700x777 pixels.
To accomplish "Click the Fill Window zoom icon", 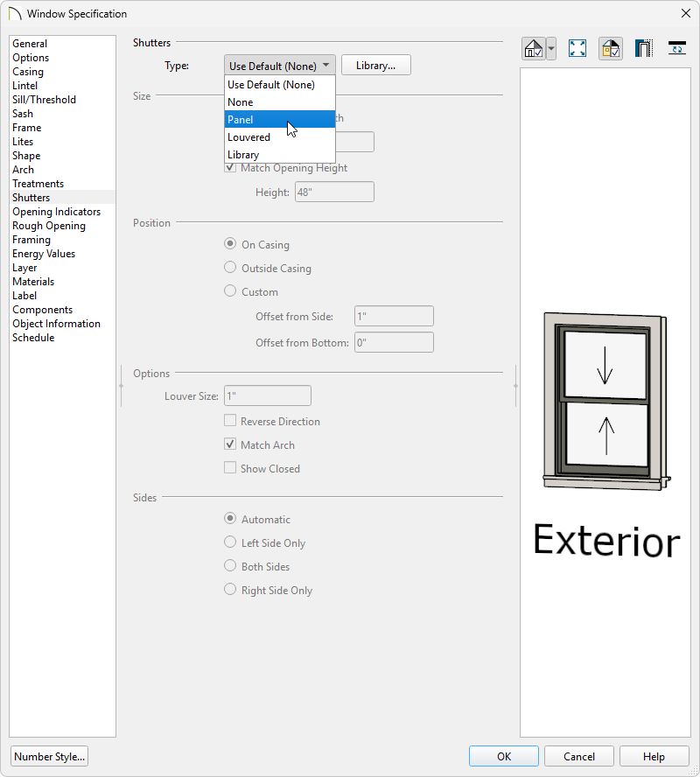I will 577,49.
